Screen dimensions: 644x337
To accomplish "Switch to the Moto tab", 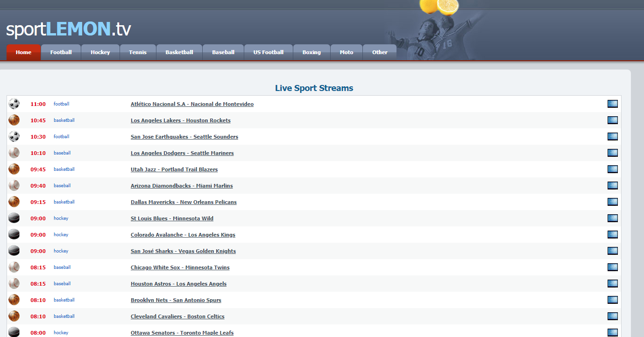I will [x=347, y=52].
